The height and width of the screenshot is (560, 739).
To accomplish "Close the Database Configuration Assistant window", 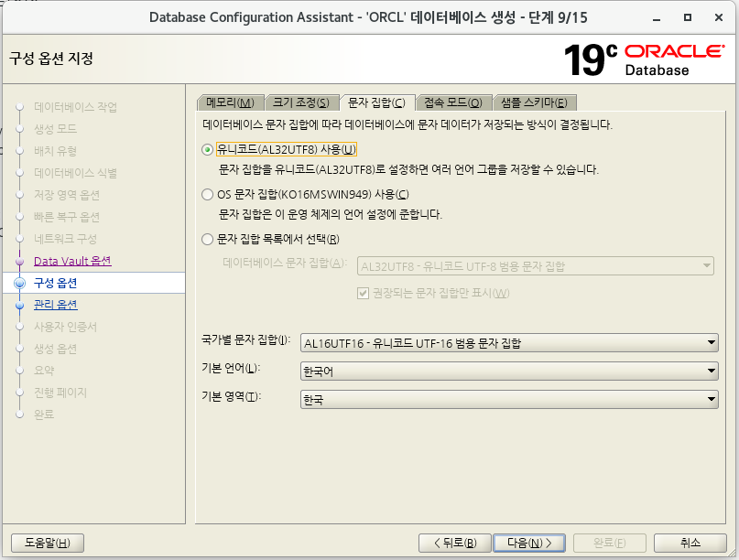I will tap(719, 17).
